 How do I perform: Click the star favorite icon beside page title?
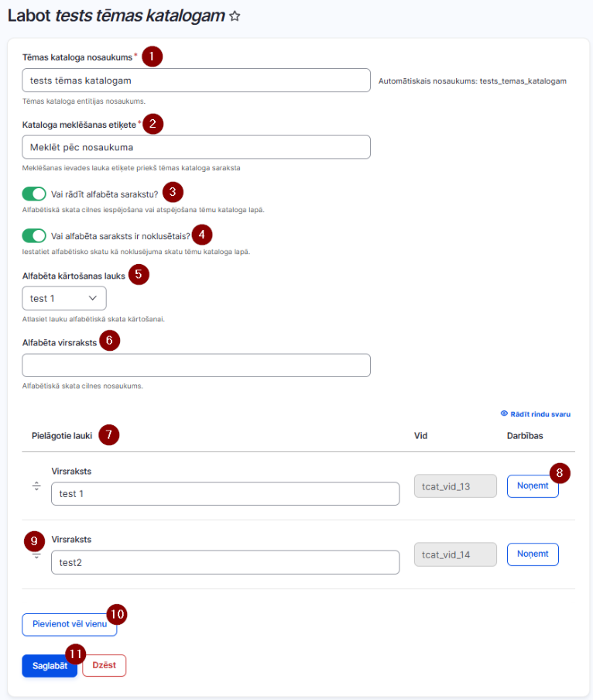tap(235, 16)
